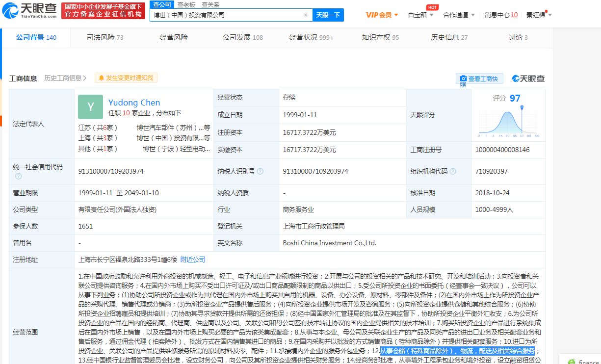
Task: Switch to the 公司发展 tab
Action: 242,37
